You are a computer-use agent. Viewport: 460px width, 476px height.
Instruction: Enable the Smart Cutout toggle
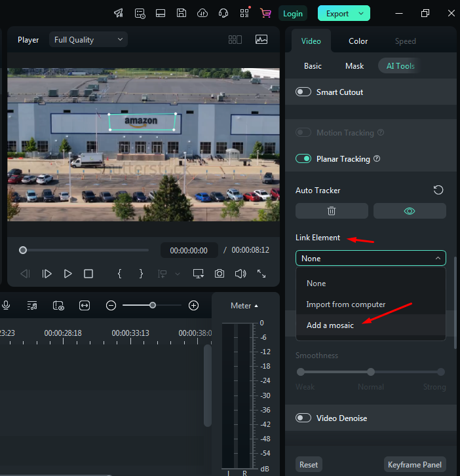click(x=303, y=92)
